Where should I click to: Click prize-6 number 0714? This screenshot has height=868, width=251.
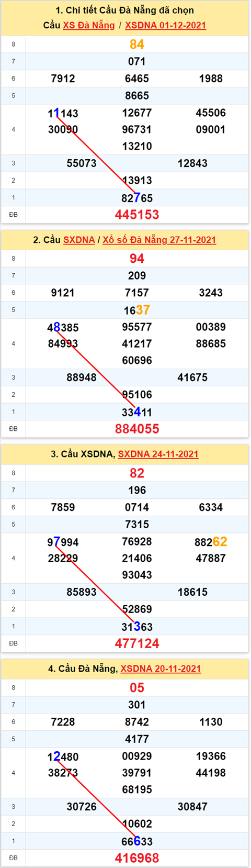(137, 507)
